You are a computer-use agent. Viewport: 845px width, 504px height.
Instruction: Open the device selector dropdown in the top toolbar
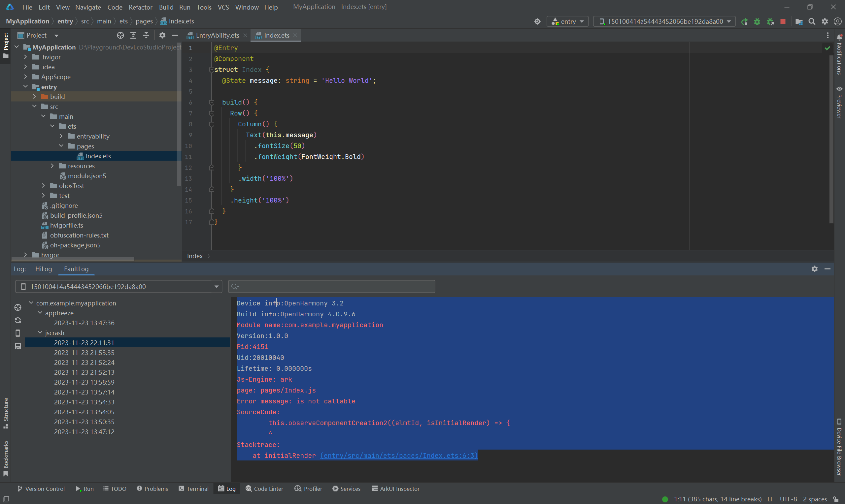tap(664, 21)
